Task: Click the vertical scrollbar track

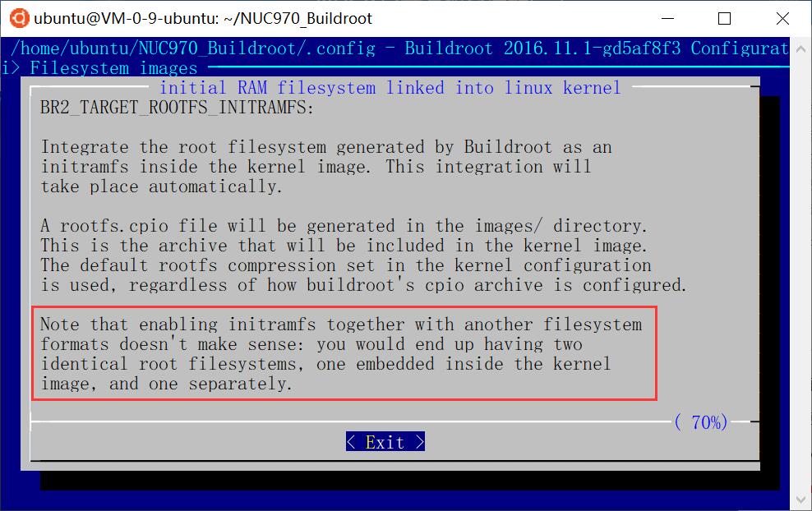Action: pyautogui.click(x=800, y=274)
